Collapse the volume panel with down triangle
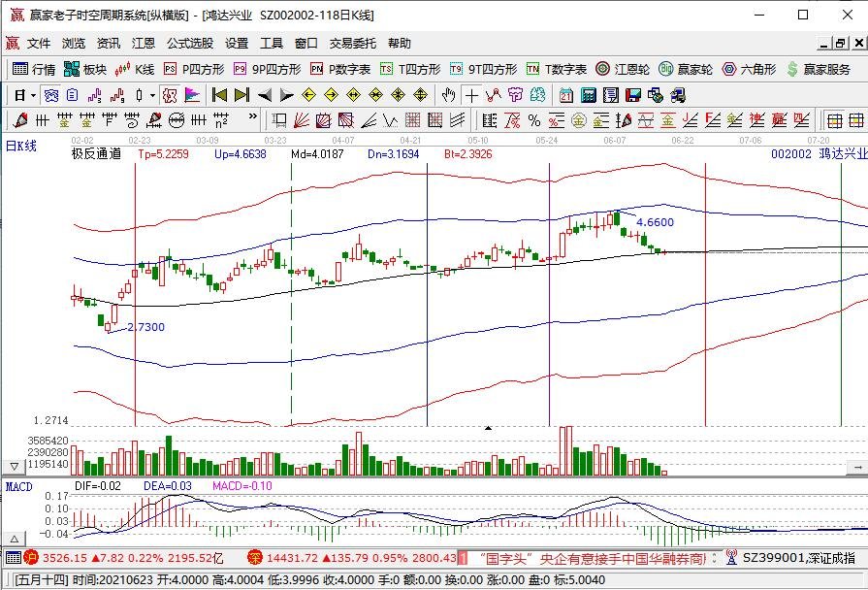 [15, 467]
